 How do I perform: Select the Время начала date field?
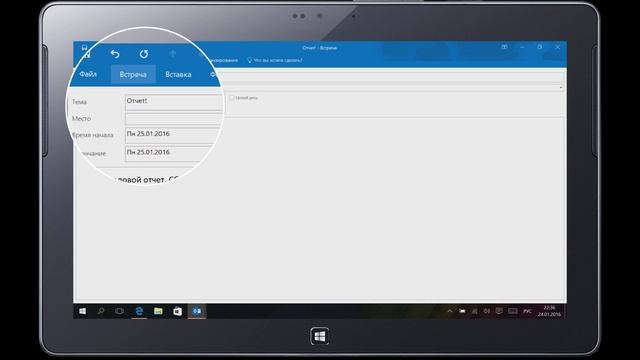(x=172, y=135)
